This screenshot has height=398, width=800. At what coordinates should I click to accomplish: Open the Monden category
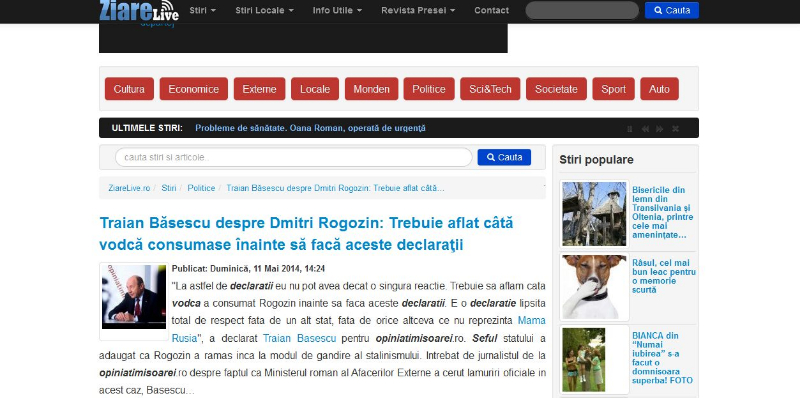tap(371, 89)
